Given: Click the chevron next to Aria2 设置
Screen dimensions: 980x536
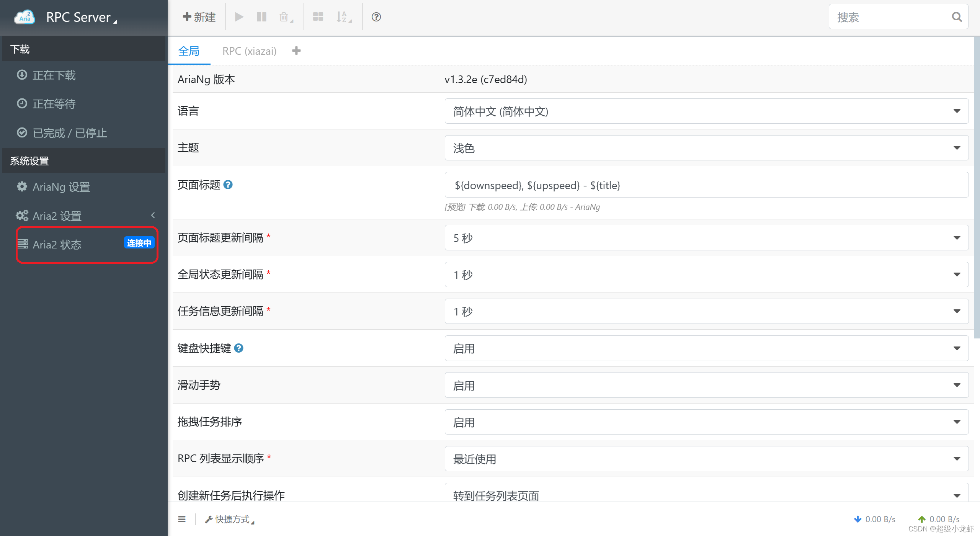Looking at the screenshot, I should [153, 215].
